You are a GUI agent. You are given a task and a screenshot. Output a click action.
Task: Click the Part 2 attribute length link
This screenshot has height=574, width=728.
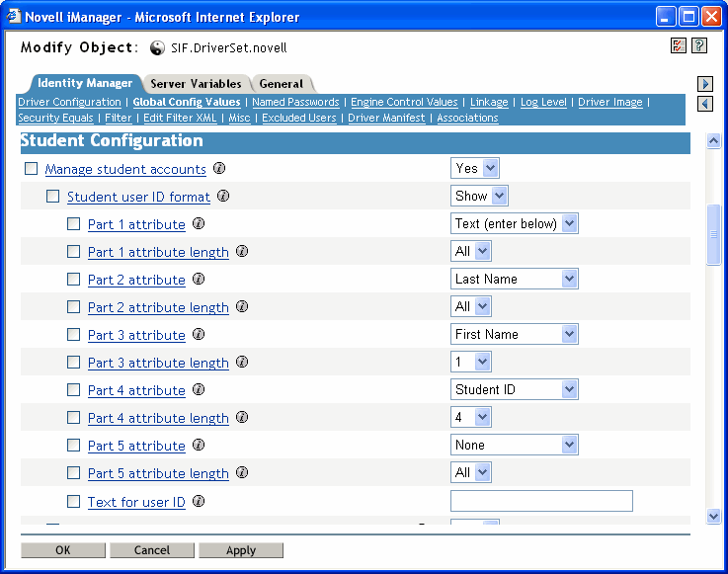pos(158,307)
